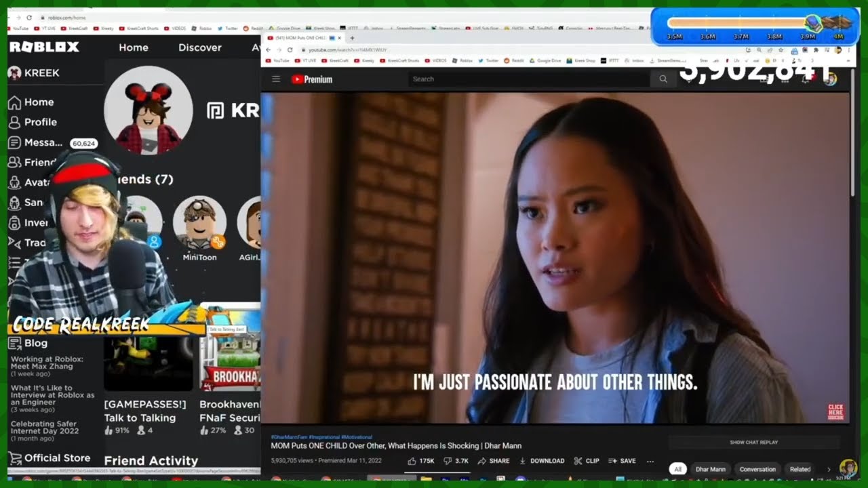Select the Conversation filter chip
Viewport: 868px width, 488px height.
pos(757,469)
